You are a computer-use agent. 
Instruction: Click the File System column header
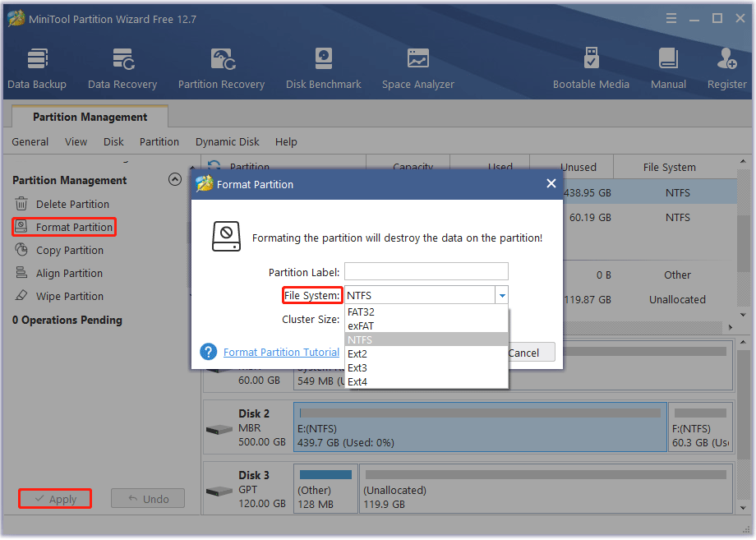point(670,167)
